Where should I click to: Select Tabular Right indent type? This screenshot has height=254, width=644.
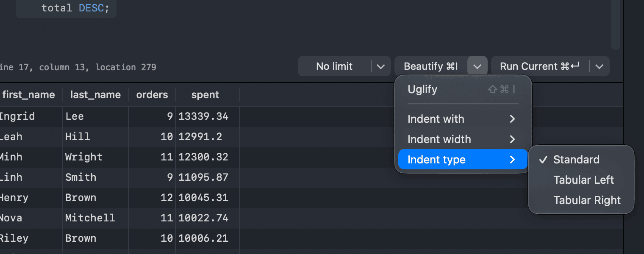pos(581,200)
